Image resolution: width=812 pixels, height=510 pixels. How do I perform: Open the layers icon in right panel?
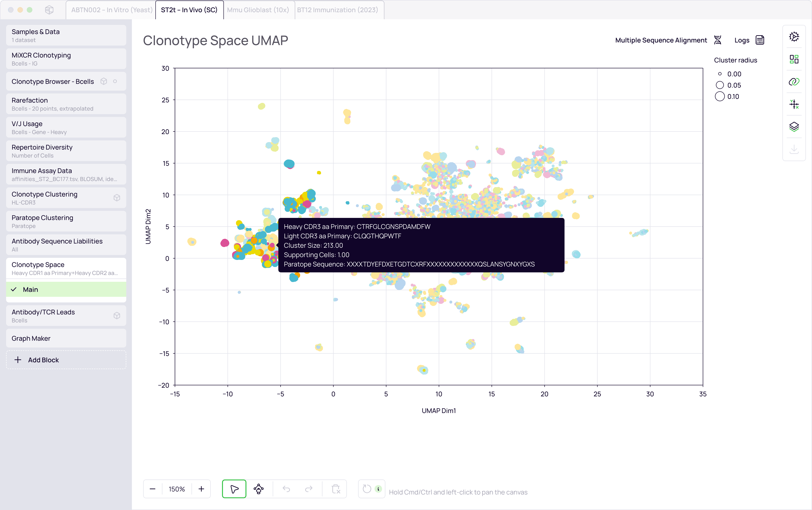(x=794, y=127)
